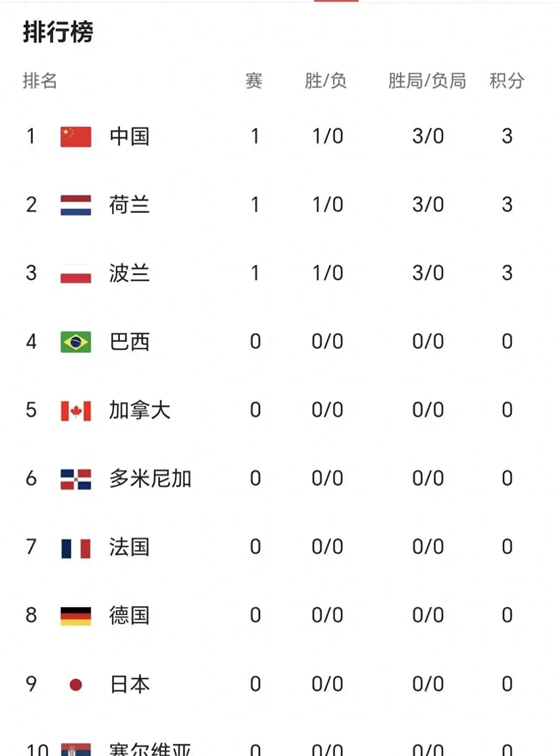Click the Dominican Republic flag icon

[76, 479]
